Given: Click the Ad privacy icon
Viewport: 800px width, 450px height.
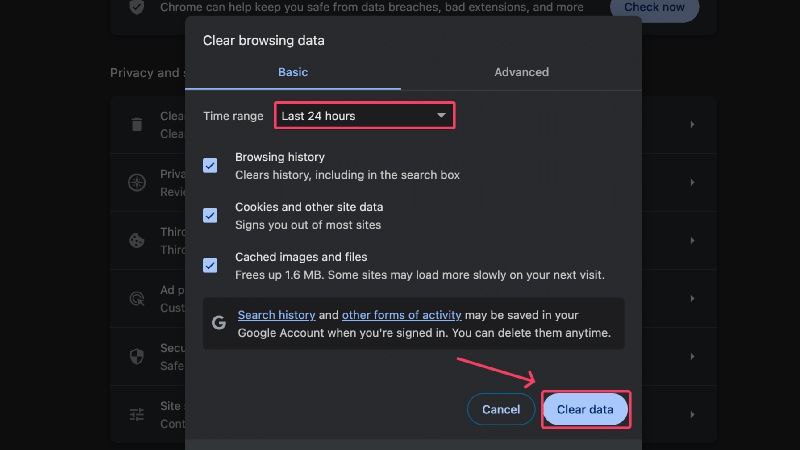Looking at the screenshot, I should pos(137,298).
